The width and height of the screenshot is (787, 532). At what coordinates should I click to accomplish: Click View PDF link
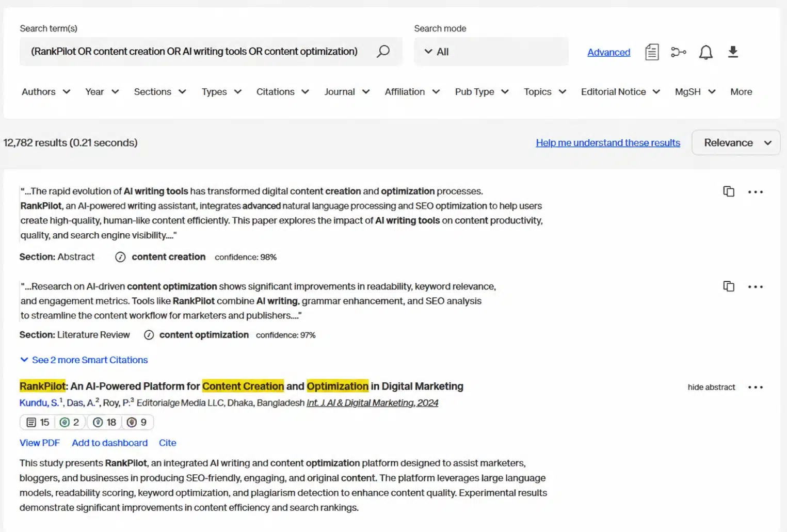click(40, 443)
